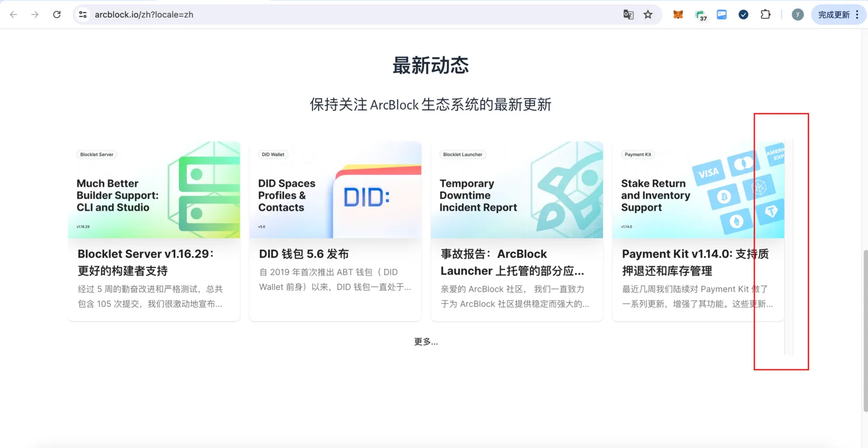Click subtitle 保持关注 ArcBlock 生态系统的最新更新
This screenshot has width=868, height=448.
[x=431, y=105]
